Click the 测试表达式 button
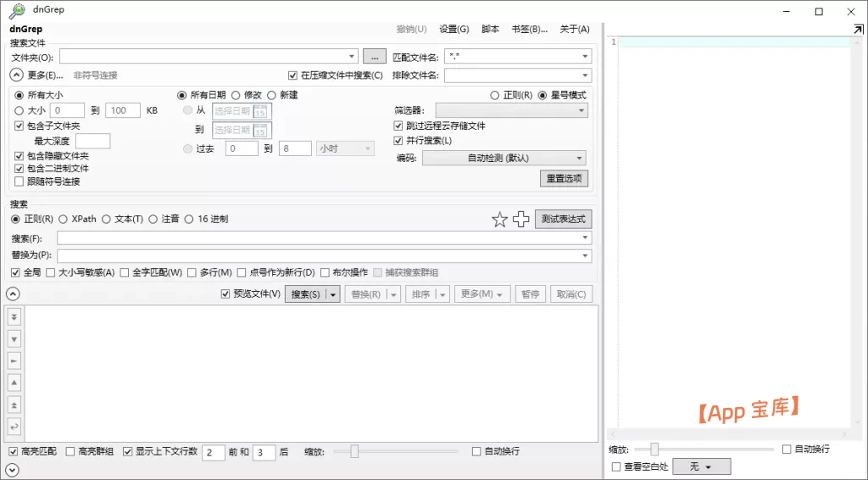Screen dimensions: 868x480 [x=563, y=220]
